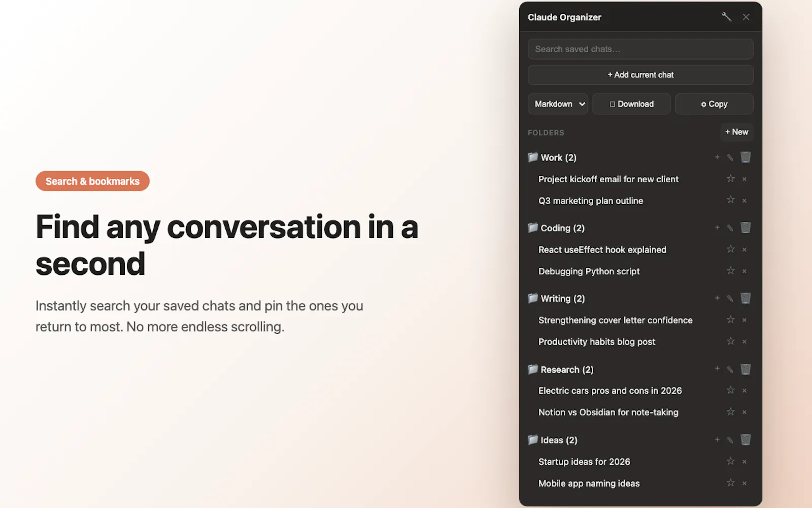Click the Copy button
The width and height of the screenshot is (812, 508).
[714, 104]
